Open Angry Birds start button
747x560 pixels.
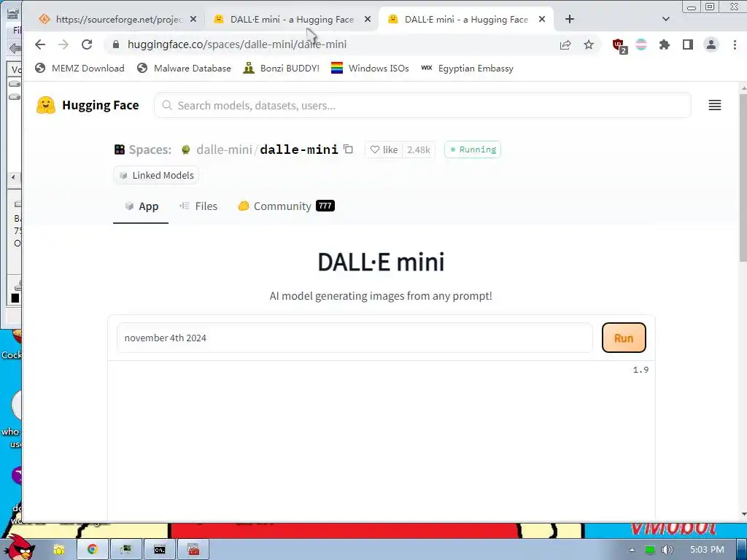pyautogui.click(x=18, y=548)
